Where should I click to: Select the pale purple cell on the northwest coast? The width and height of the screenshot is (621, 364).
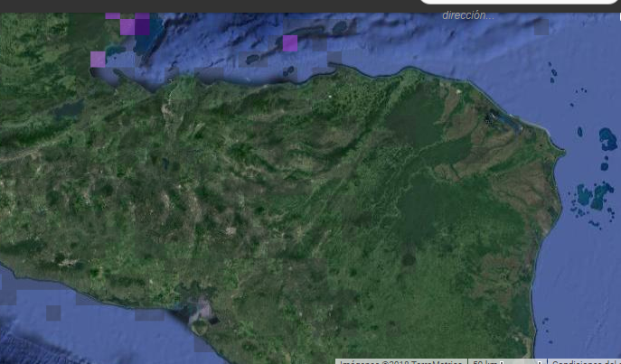point(98,60)
